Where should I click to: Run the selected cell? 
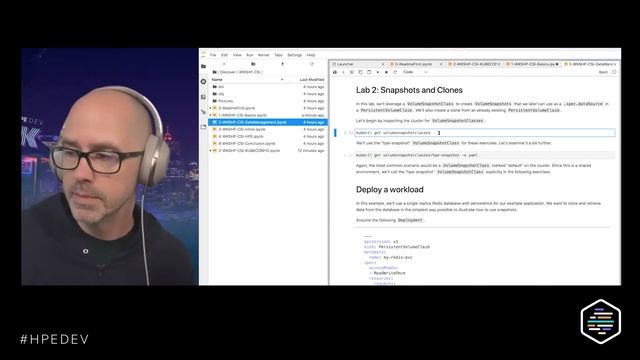coord(378,72)
